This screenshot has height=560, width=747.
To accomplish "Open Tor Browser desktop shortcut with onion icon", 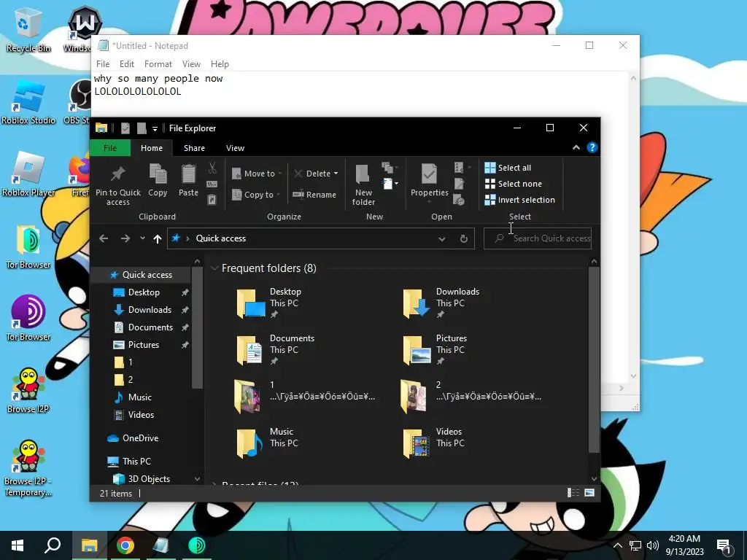I will pos(28,319).
